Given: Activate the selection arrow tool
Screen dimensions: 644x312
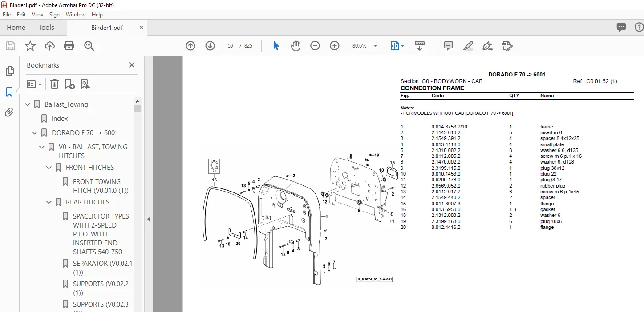Looking at the screenshot, I should [276, 46].
